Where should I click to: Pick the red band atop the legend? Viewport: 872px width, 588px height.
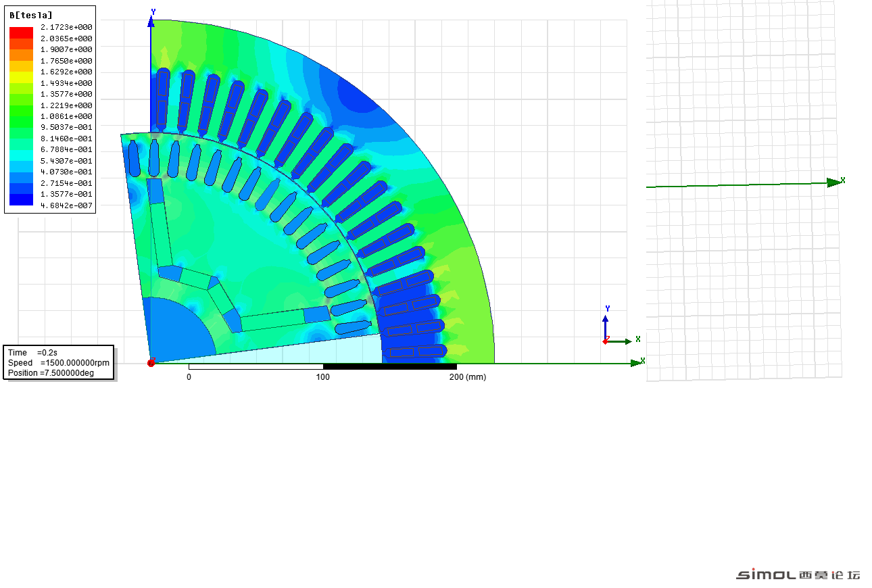pyautogui.click(x=21, y=32)
